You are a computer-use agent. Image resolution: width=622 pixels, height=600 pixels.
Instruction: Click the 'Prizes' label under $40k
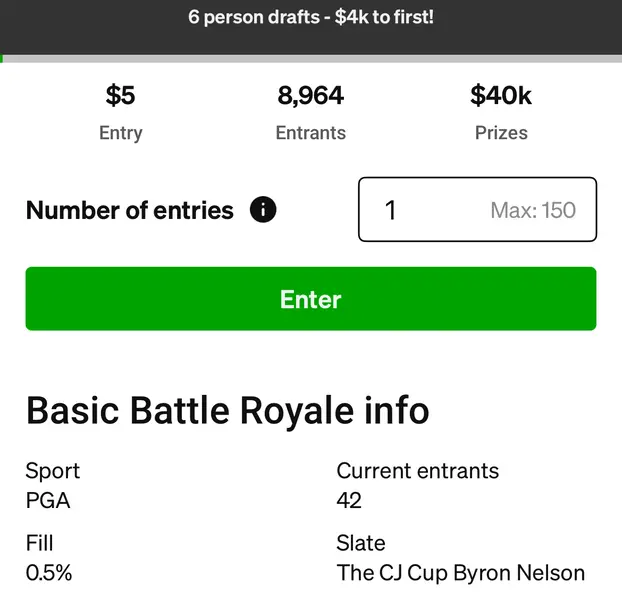pyautogui.click(x=501, y=133)
